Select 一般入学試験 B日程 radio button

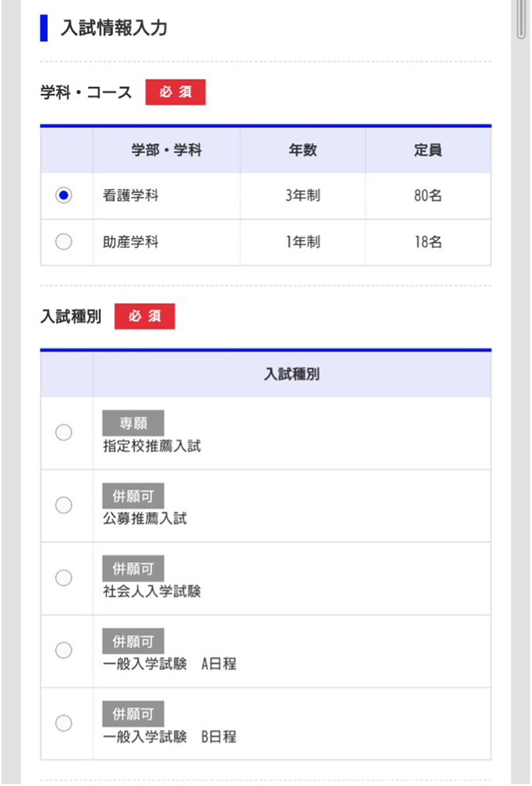(x=64, y=723)
